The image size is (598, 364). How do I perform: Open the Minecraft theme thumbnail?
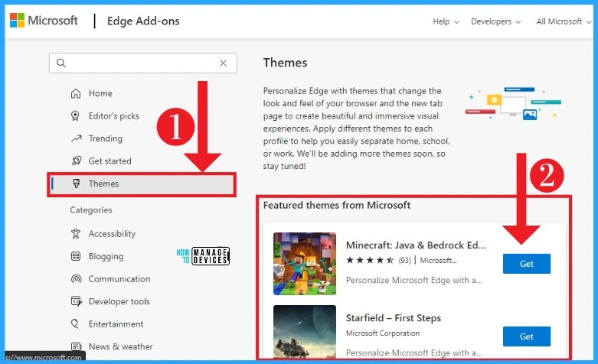pos(304,264)
